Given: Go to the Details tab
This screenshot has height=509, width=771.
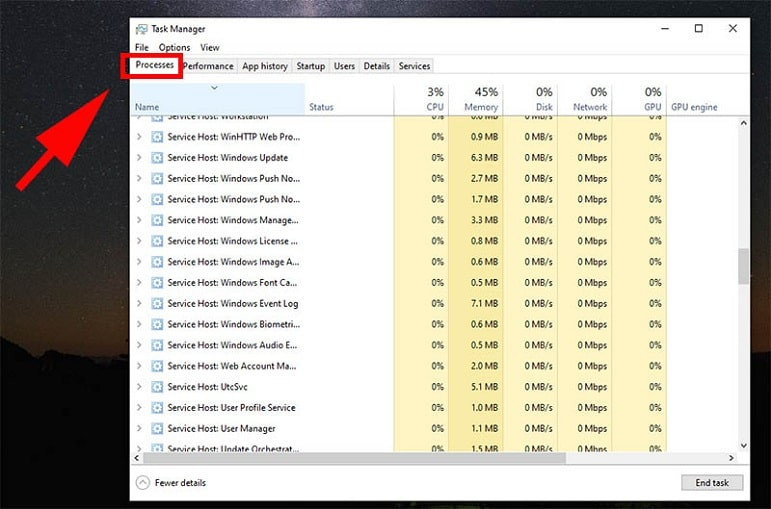Looking at the screenshot, I should 377,66.
